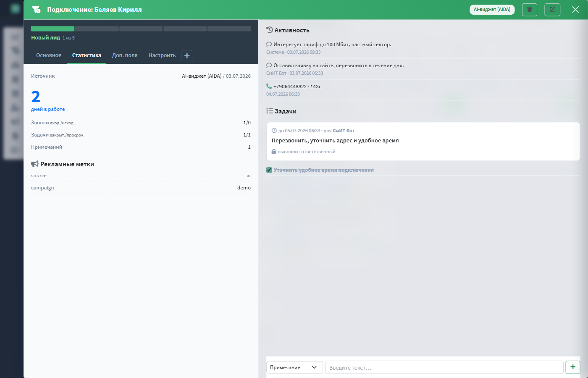Click header title 'Подключение: Беляев Кирилл'
588x378 pixels.
94,10
